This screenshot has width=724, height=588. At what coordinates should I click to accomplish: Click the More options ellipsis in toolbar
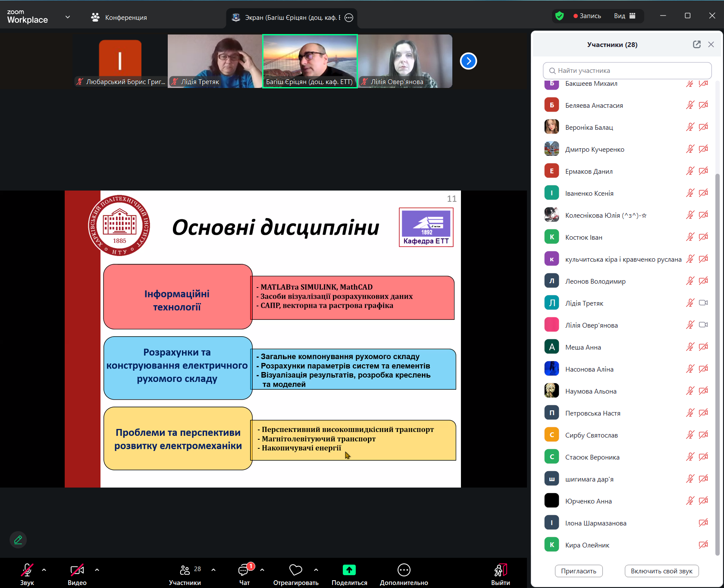coord(404,570)
